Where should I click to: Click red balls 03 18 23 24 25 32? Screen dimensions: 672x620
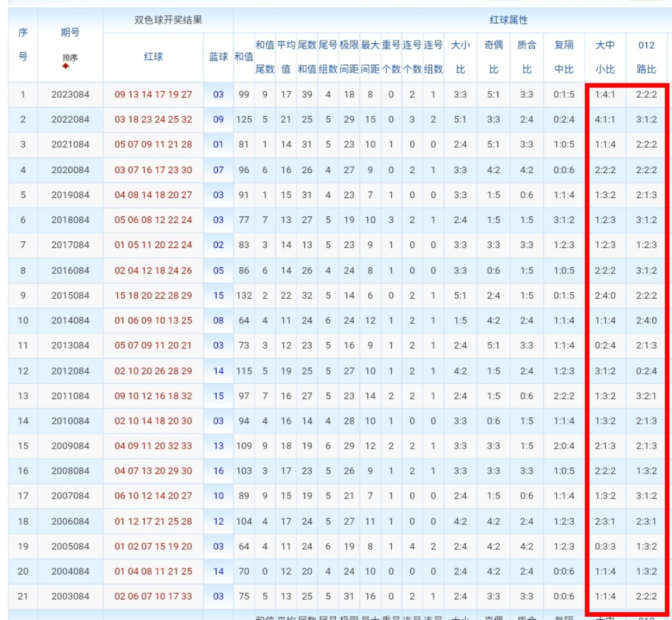[x=153, y=119]
